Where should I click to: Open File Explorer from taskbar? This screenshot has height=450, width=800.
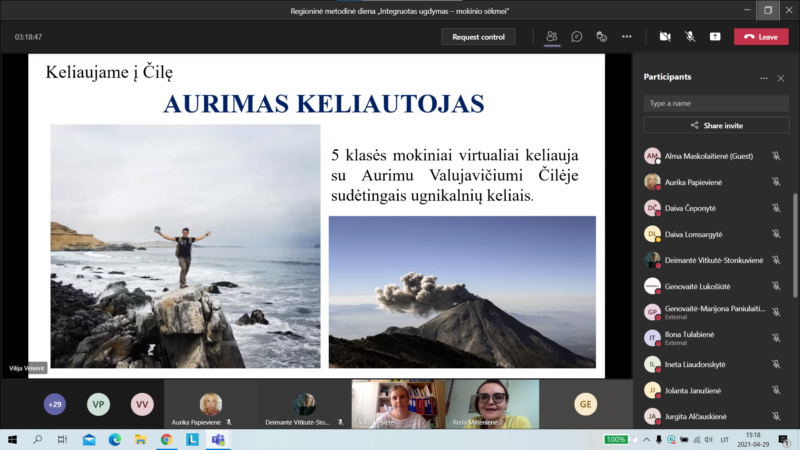(140, 439)
